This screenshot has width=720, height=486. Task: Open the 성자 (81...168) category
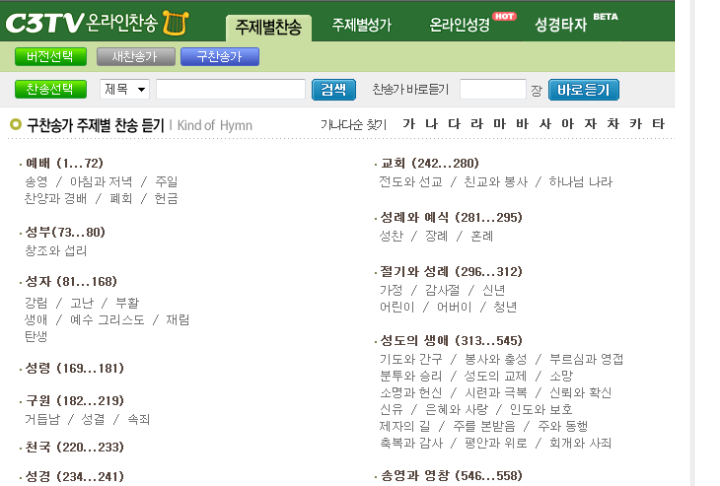point(71,281)
